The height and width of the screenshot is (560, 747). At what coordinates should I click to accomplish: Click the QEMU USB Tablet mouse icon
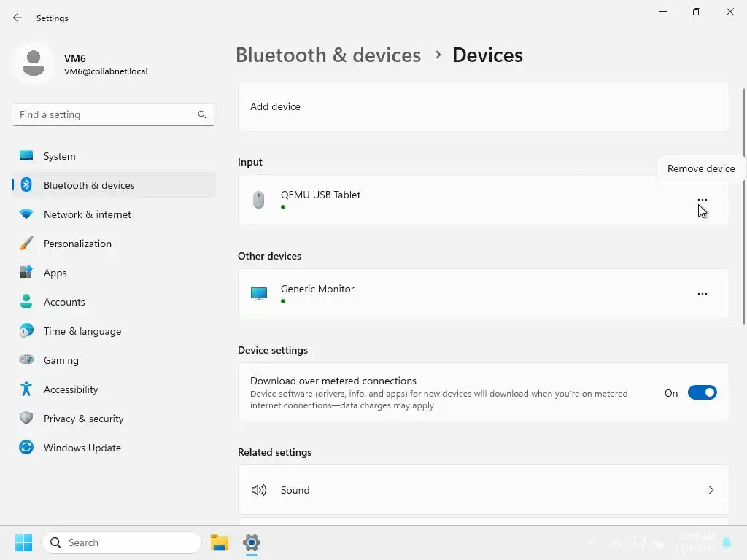coord(259,200)
